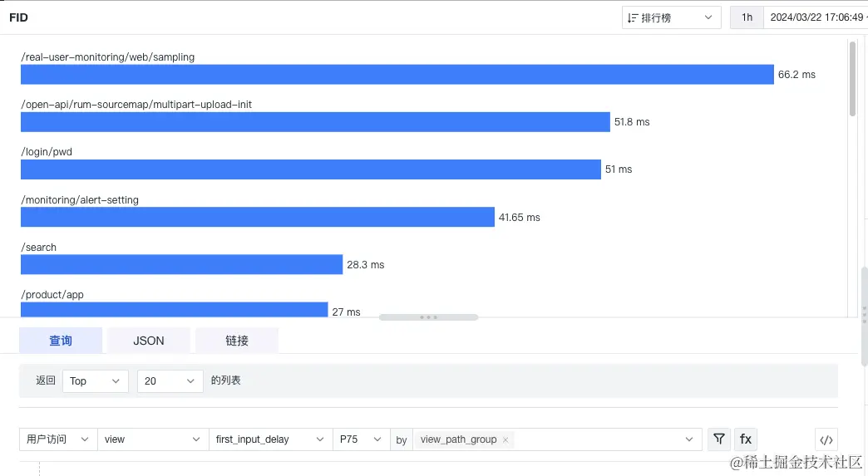The image size is (868, 476).
Task: Click the /real-user-monitoring/web/sampling path label
Action: pyautogui.click(x=108, y=57)
